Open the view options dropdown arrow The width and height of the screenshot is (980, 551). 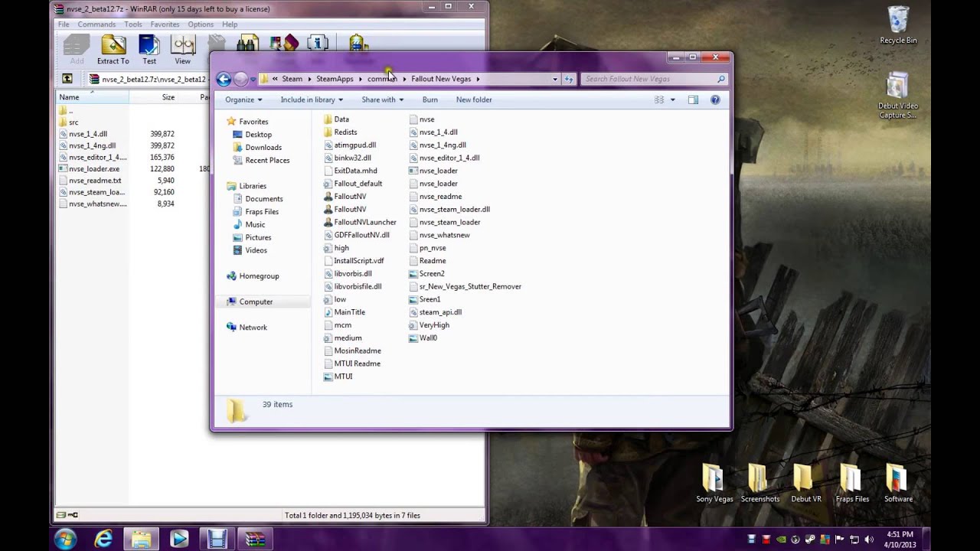[x=673, y=99]
